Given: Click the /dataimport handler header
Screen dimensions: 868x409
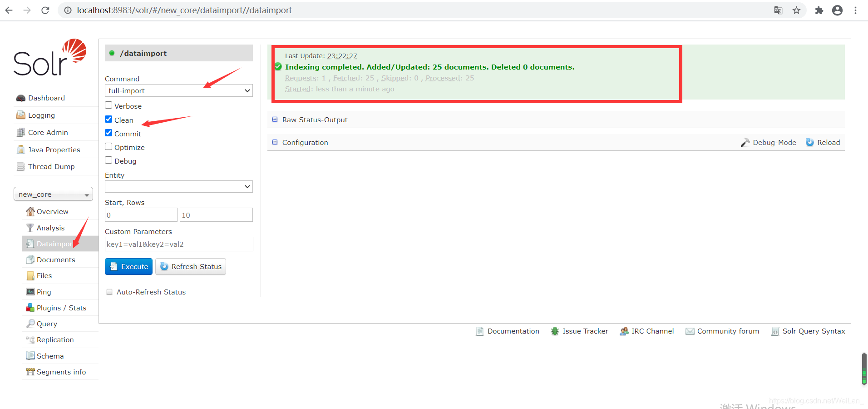Looking at the screenshot, I should pyautogui.click(x=179, y=53).
